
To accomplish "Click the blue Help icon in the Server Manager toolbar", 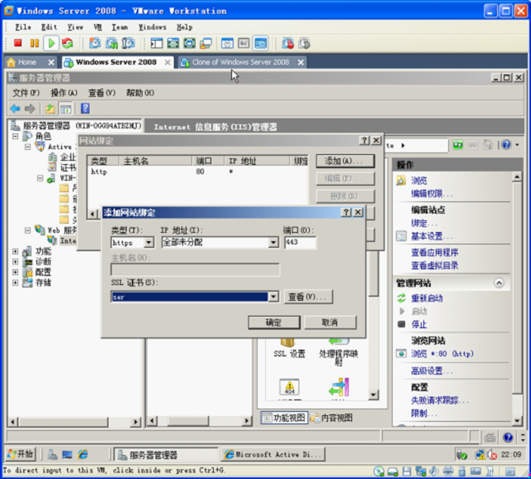I will [85, 109].
